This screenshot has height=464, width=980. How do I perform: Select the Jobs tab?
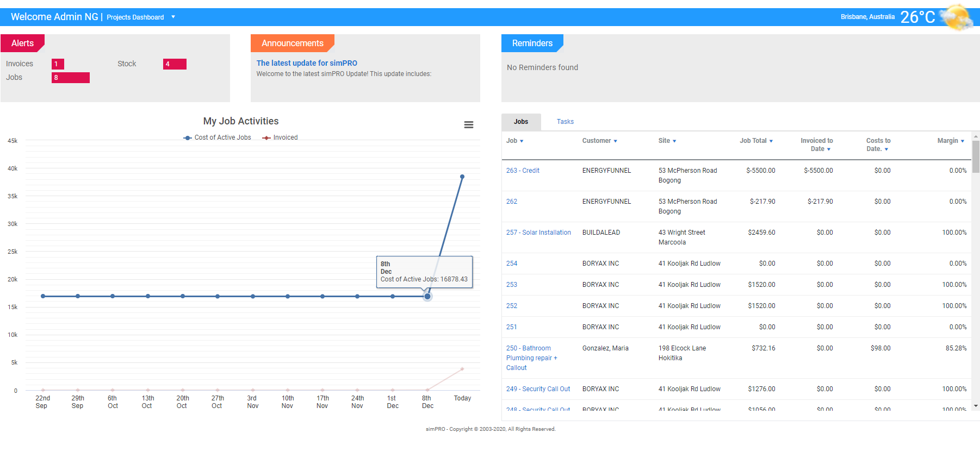(x=521, y=122)
